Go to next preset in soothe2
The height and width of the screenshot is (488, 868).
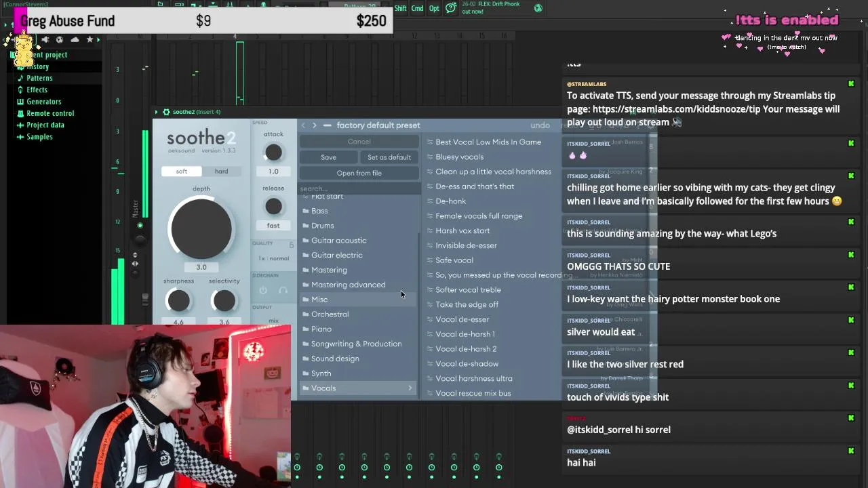[314, 125]
